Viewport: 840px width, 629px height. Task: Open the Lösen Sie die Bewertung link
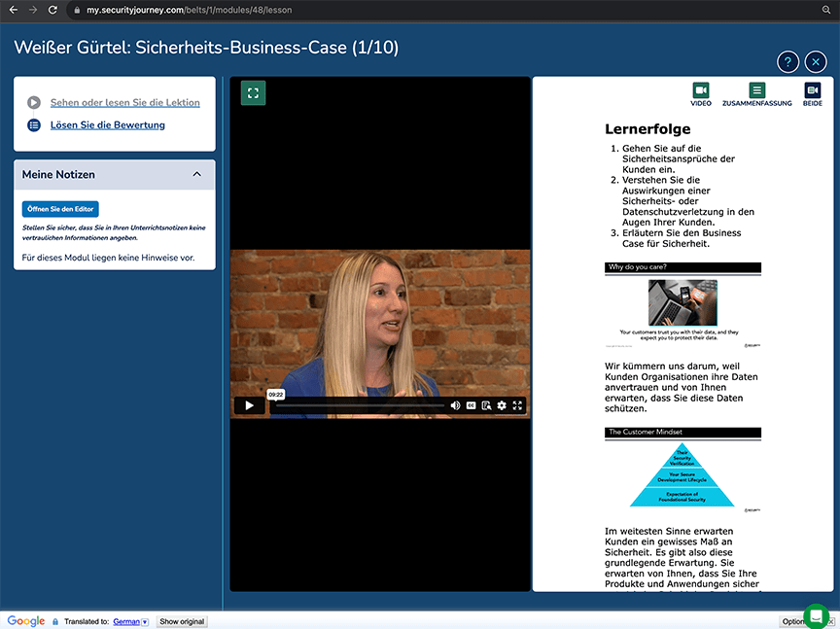click(x=107, y=125)
